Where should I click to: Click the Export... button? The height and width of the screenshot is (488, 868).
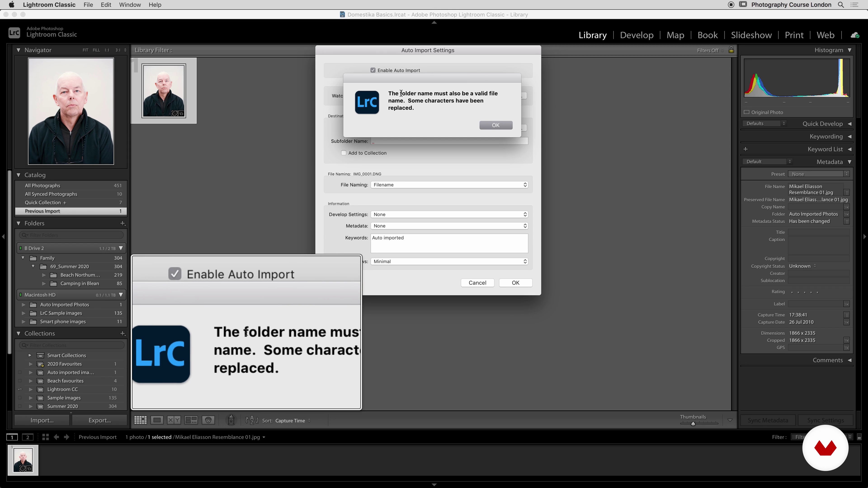click(x=99, y=420)
